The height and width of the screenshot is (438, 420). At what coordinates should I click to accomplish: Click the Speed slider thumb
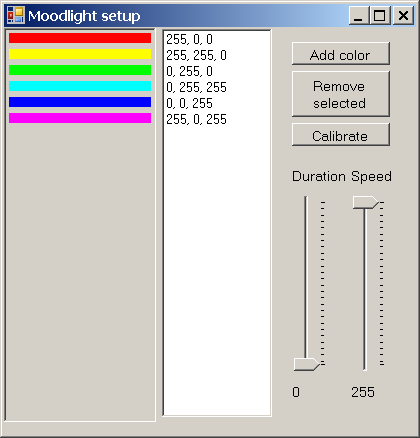[x=366, y=203]
